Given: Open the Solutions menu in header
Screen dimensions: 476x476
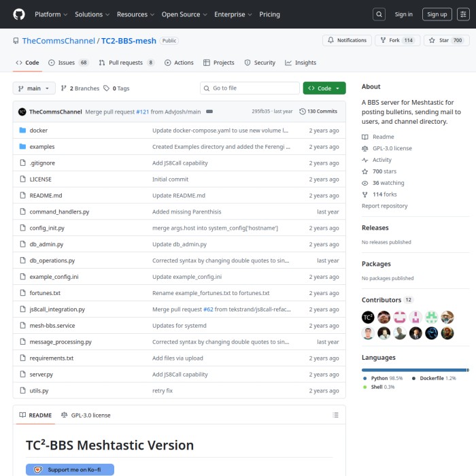Looking at the screenshot, I should click(92, 14).
